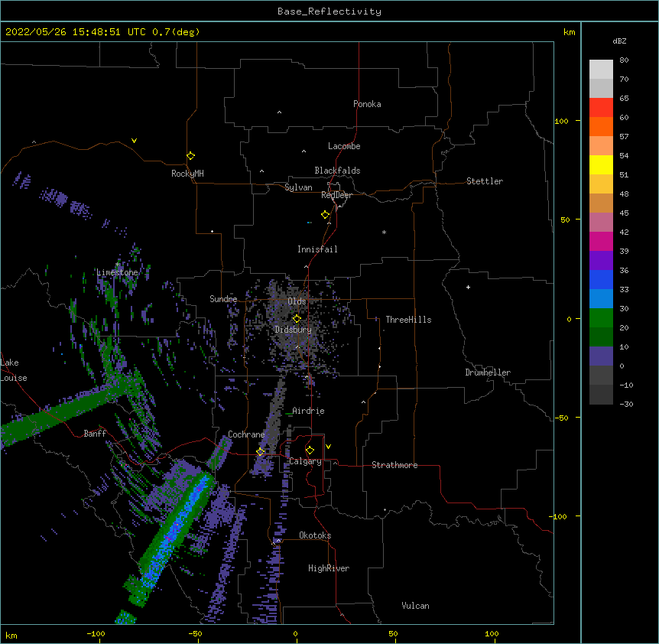Click the yellow diamond marker south of RedDeer
The height and width of the screenshot is (644, 659).
[326, 215]
